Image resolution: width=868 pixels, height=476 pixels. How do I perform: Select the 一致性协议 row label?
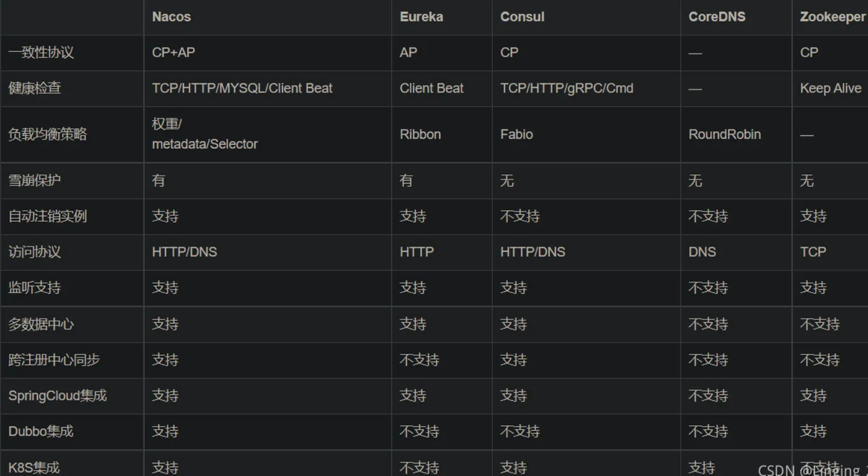[x=41, y=53]
